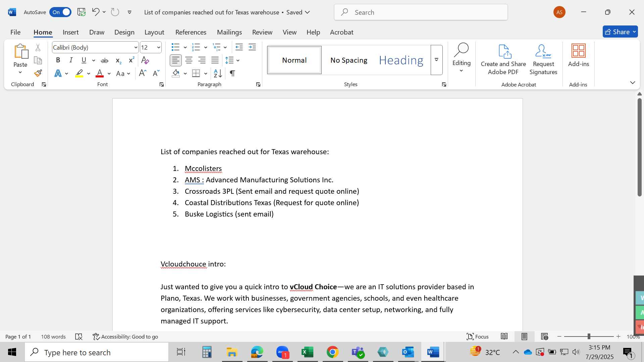Image resolution: width=644 pixels, height=362 pixels.
Task: Toggle Focus mode in status bar
Action: tap(478, 337)
